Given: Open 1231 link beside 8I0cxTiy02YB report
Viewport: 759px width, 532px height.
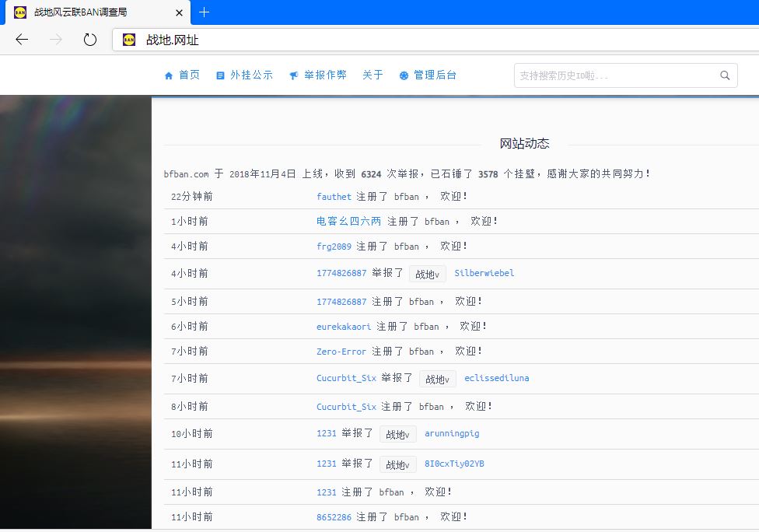Looking at the screenshot, I should coord(327,464).
